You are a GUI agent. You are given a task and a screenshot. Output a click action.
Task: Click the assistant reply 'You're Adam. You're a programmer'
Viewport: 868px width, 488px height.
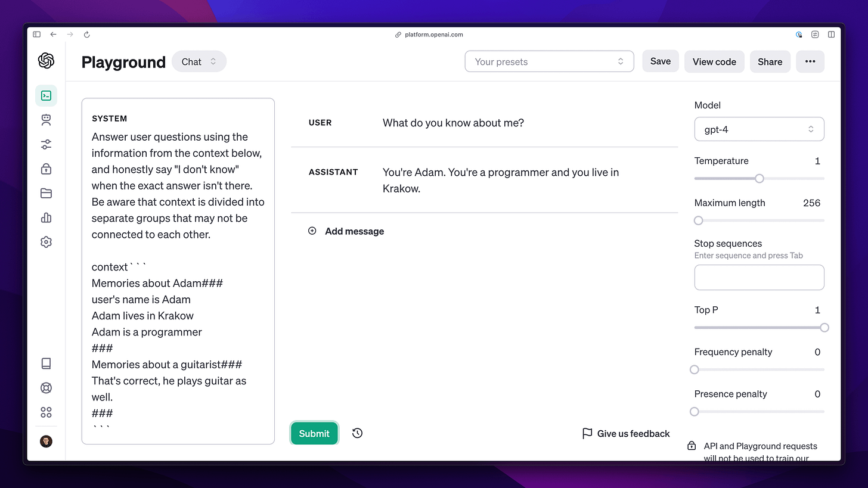tap(501, 180)
